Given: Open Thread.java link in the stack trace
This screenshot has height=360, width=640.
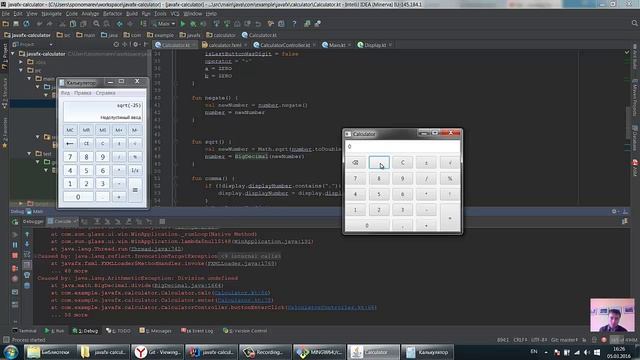Looking at the screenshot, I should pos(156,249).
